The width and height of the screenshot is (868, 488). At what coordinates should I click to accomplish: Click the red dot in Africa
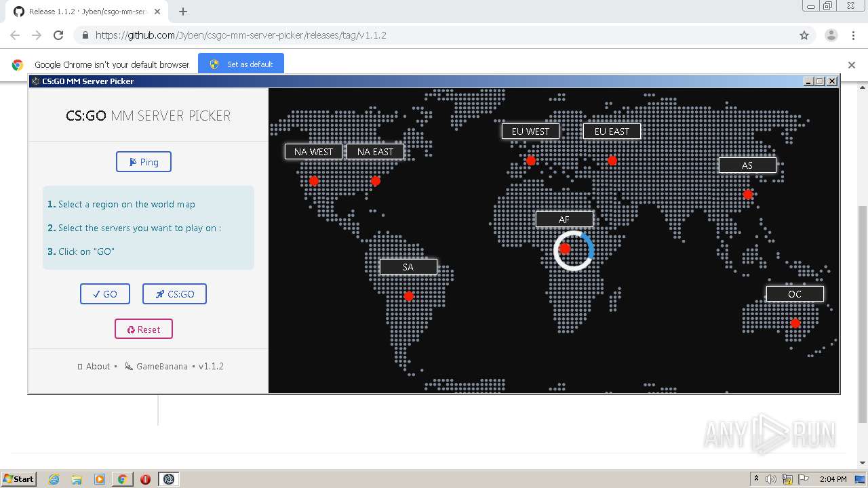tap(565, 249)
